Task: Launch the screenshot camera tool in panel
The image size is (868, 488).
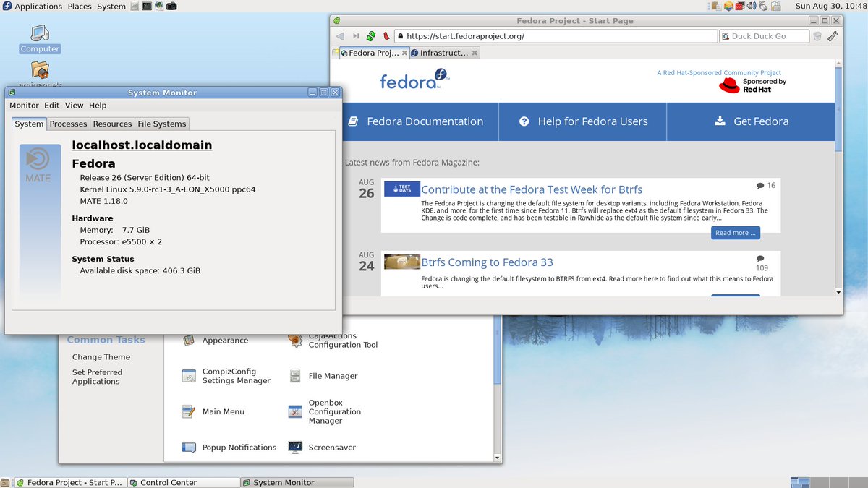Action: point(171,6)
